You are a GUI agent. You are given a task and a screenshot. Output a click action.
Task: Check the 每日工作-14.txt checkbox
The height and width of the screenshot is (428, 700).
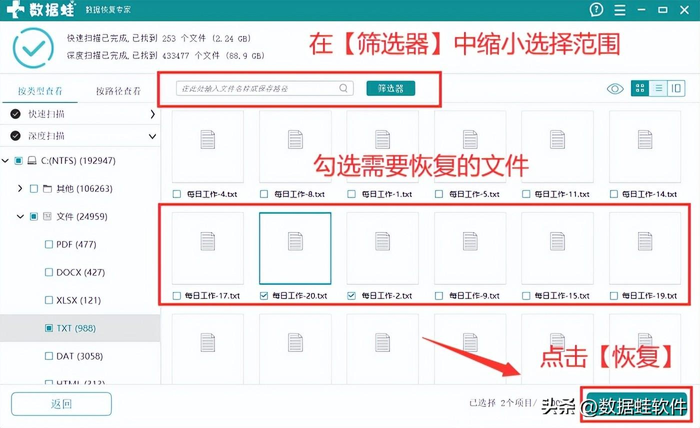pyautogui.click(x=614, y=194)
